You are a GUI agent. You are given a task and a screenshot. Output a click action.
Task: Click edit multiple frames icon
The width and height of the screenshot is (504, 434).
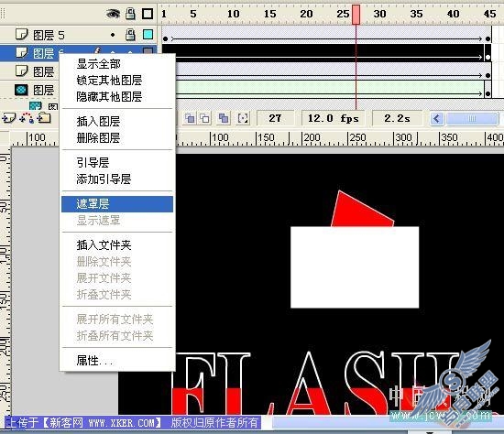(x=224, y=118)
